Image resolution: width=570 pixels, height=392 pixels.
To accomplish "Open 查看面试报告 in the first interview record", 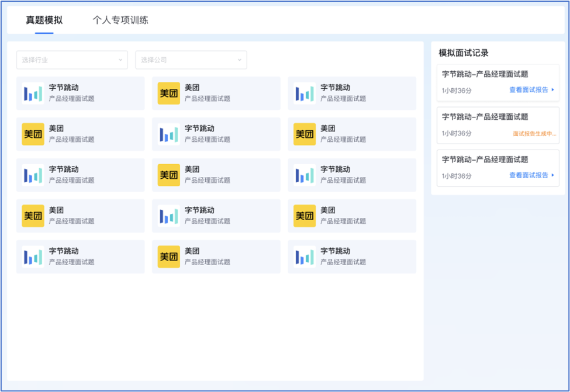I will 531,90.
